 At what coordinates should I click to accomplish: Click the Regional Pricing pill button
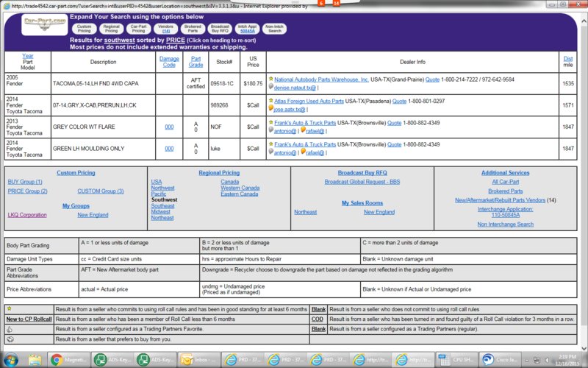coord(112,29)
